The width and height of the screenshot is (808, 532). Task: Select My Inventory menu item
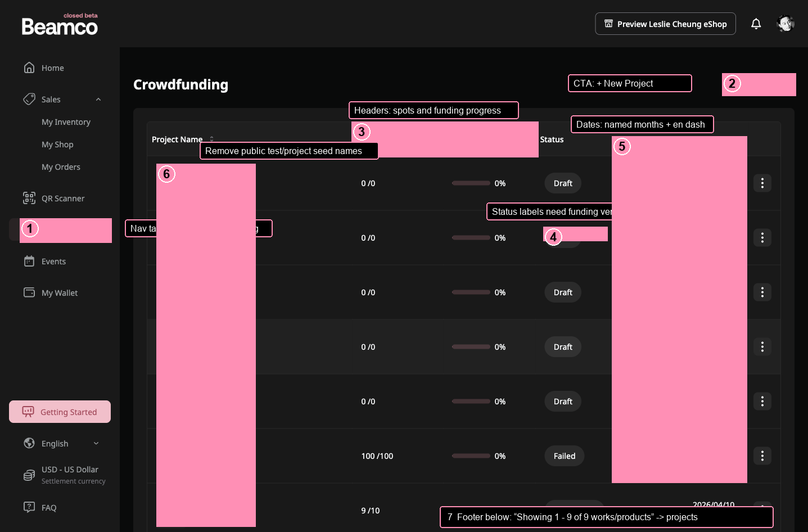66,122
